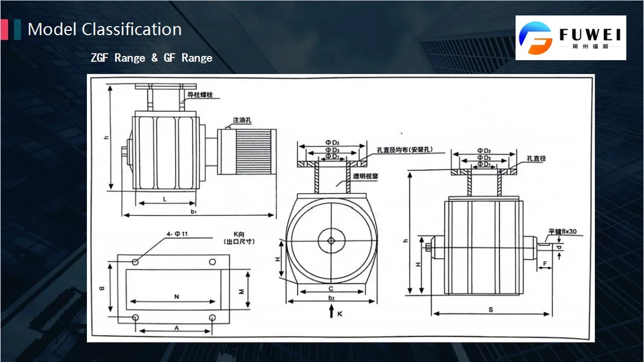
Task: Click the S dimension label in right view
Action: pos(490,309)
